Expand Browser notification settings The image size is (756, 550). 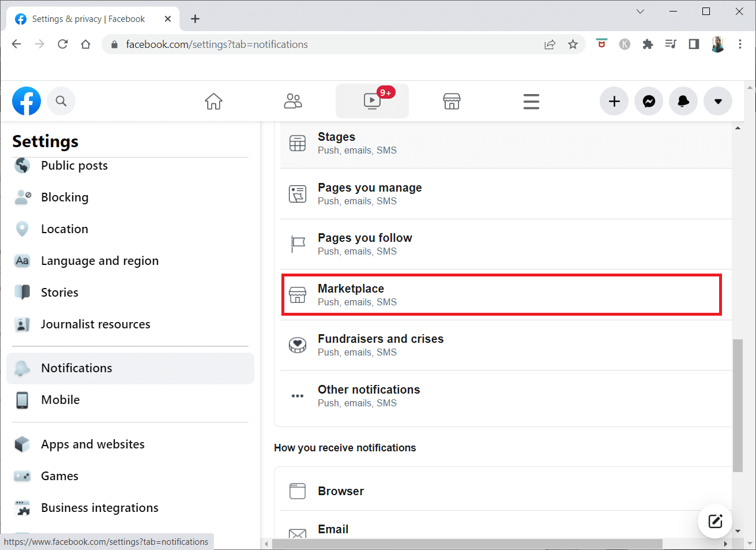(x=506, y=491)
